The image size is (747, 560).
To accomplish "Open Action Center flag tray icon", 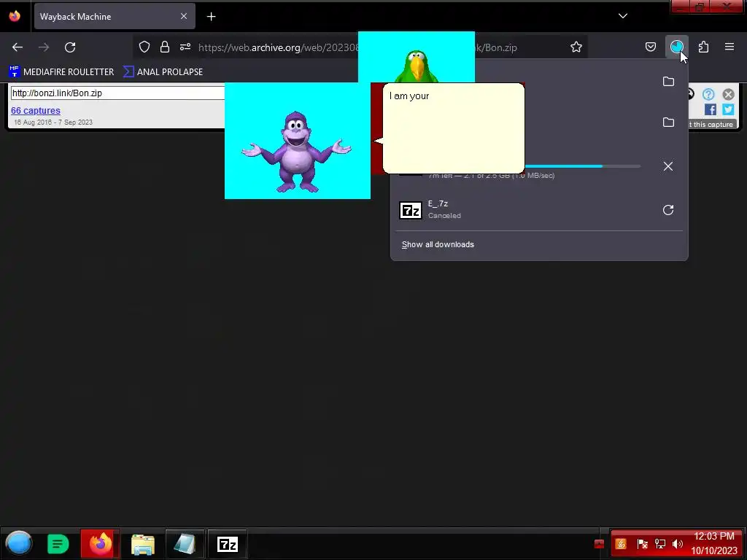I will (641, 544).
